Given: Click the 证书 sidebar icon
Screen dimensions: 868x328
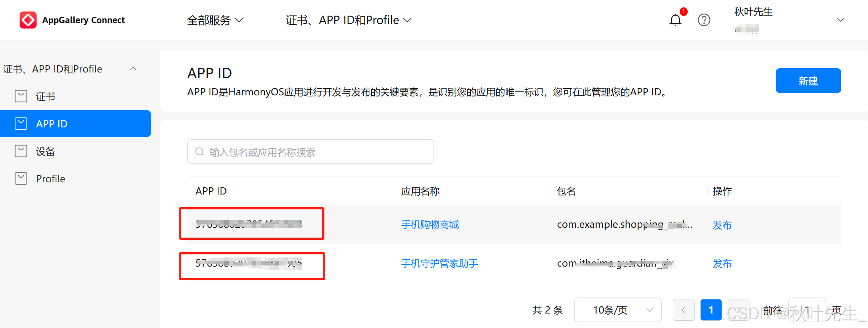Looking at the screenshot, I should tap(21, 96).
